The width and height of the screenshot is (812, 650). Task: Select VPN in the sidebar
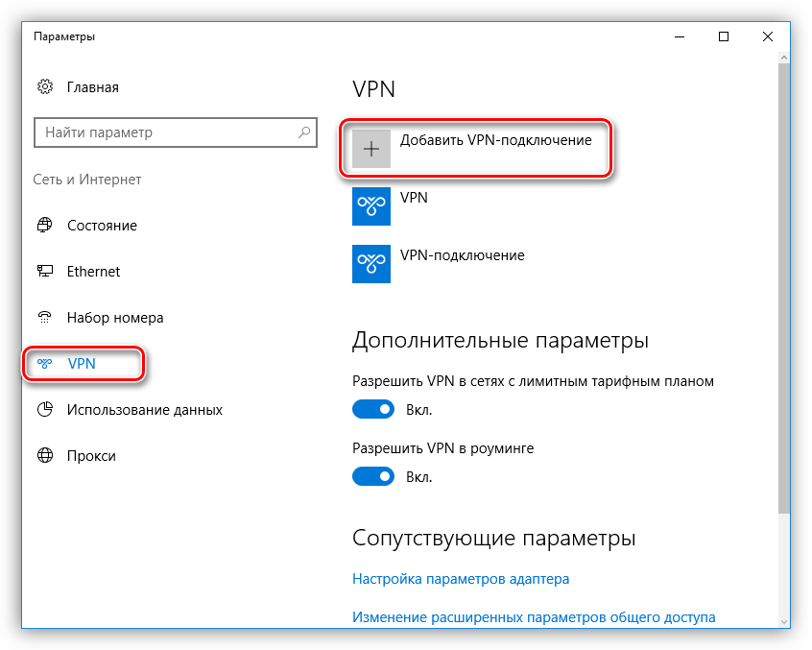coord(84,364)
